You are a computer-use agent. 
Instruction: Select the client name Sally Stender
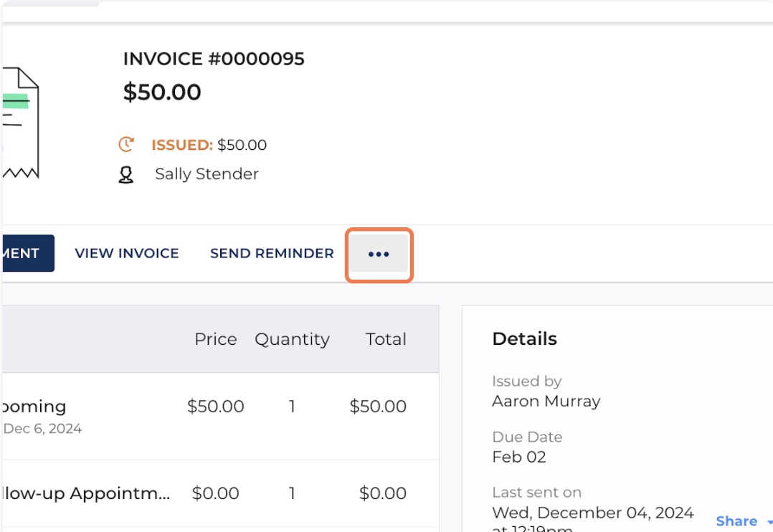click(207, 174)
